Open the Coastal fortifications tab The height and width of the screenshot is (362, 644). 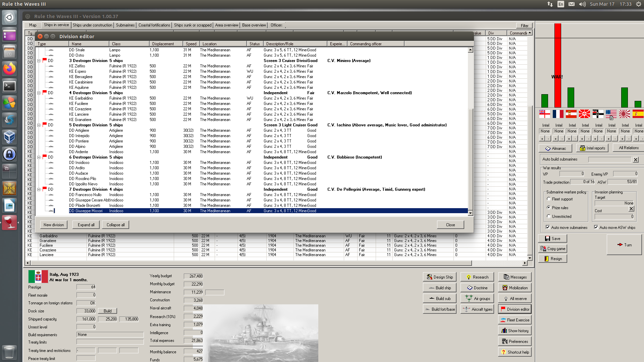coord(154,25)
